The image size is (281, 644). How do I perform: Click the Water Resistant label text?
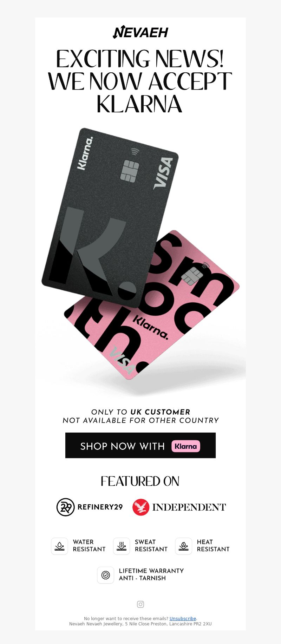click(x=89, y=546)
